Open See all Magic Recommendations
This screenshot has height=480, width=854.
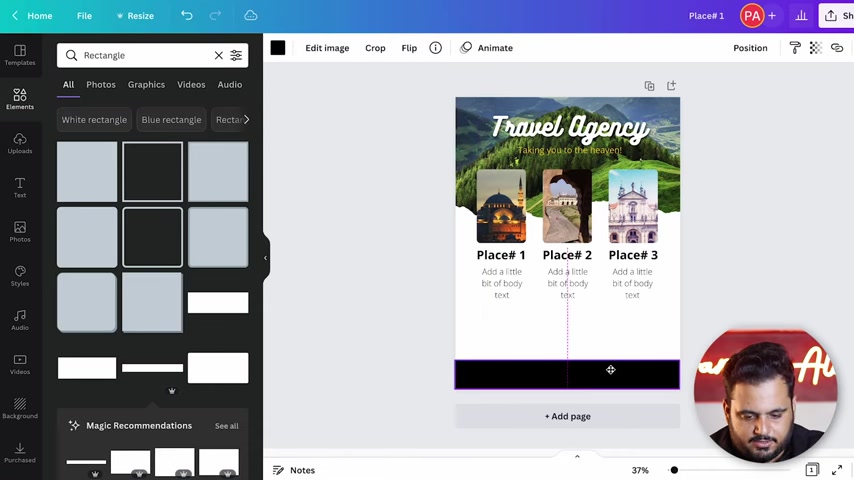pyautogui.click(x=227, y=426)
